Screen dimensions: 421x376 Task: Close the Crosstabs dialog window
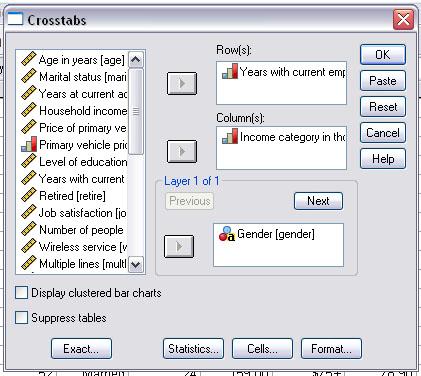[403, 19]
